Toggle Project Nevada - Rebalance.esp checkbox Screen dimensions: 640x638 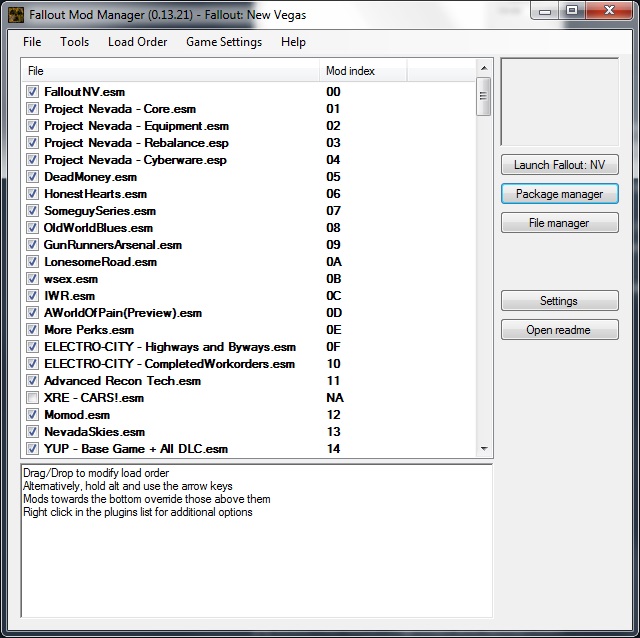(x=32, y=142)
